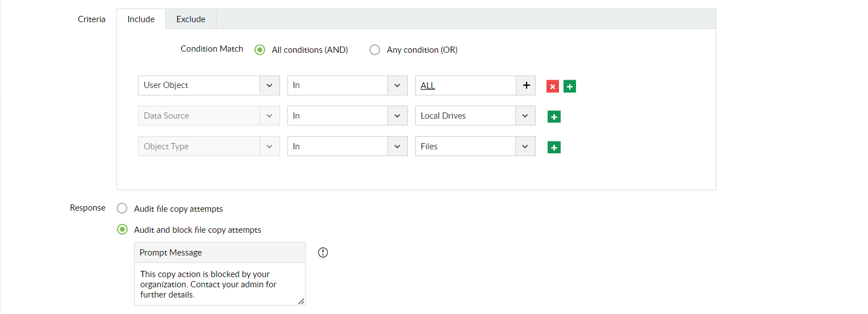Open operator dropdown in User Object row
This screenshot has height=314, width=868.
point(398,85)
